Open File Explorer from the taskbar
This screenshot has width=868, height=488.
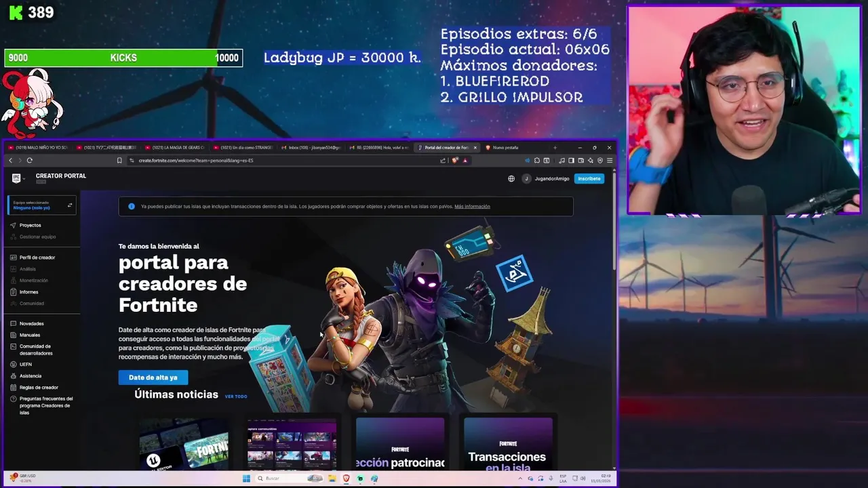coord(332,479)
